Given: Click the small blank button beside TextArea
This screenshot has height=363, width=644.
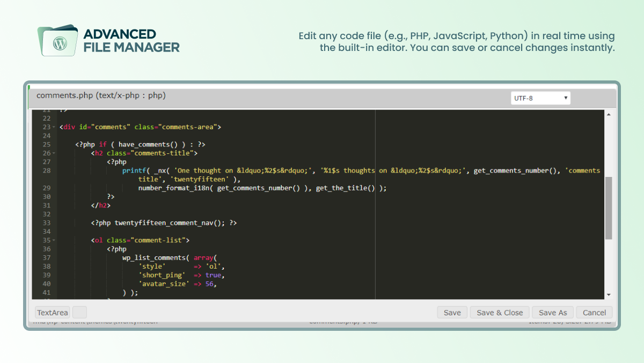Looking at the screenshot, I should (x=79, y=313).
